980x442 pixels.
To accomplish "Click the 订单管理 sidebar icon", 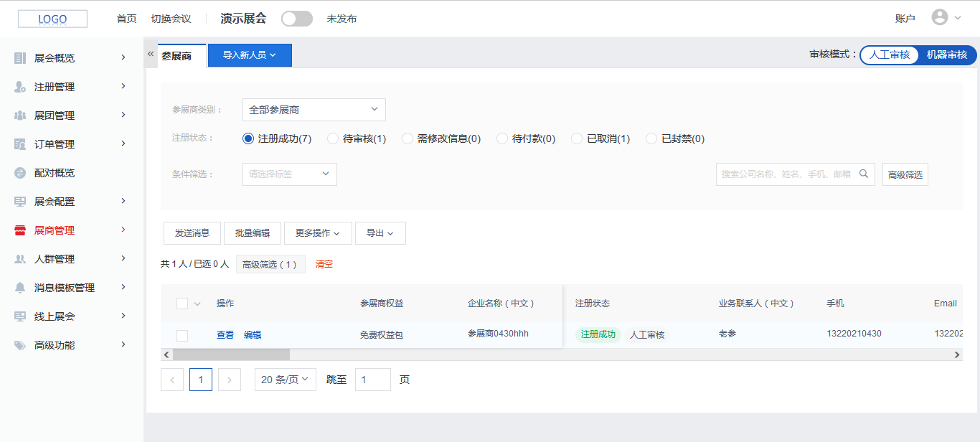I will [20, 144].
